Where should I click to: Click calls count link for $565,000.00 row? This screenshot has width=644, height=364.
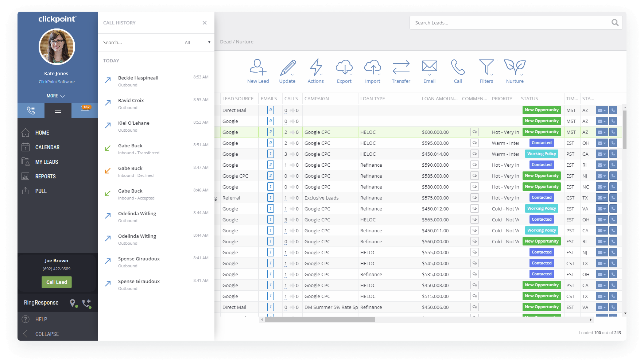[286, 220]
